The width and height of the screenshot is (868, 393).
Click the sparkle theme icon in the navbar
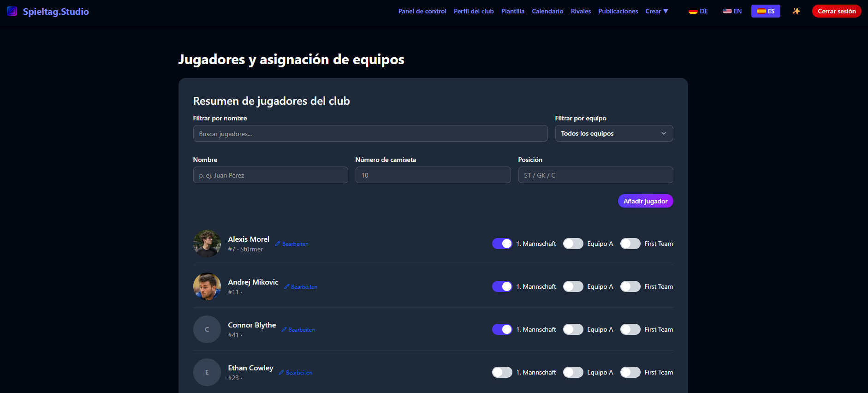(x=796, y=11)
